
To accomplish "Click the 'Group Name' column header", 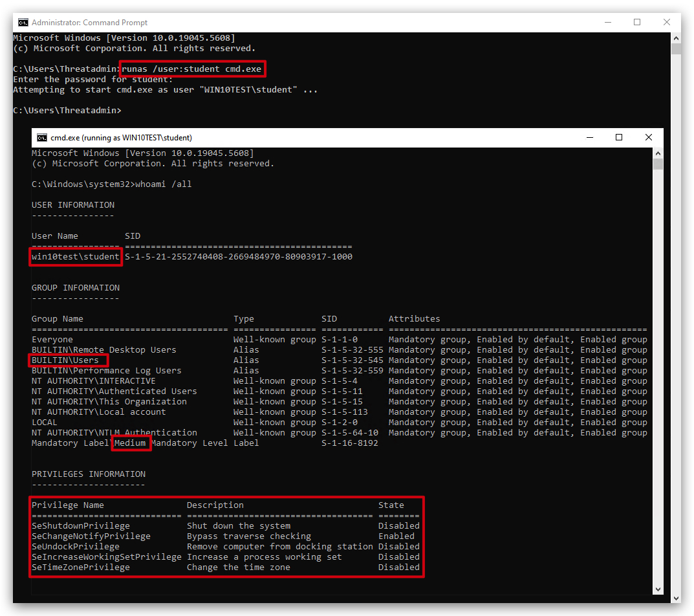I will 57,319.
